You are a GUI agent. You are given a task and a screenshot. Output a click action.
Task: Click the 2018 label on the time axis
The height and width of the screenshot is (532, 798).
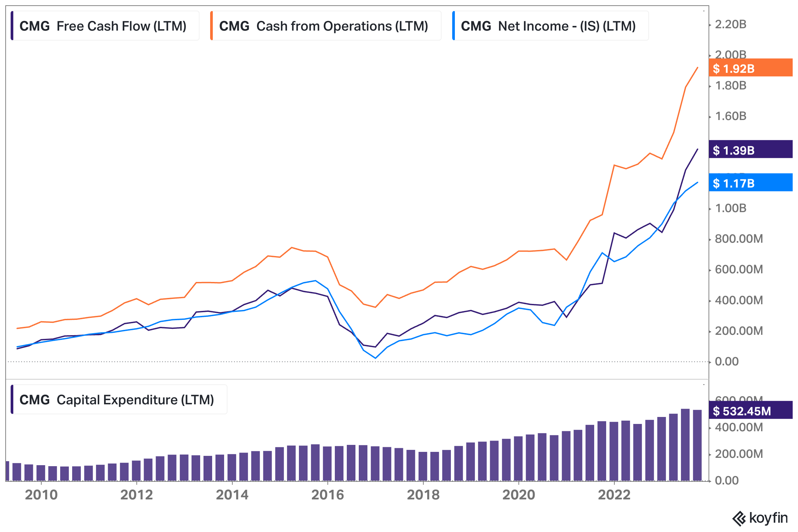pyautogui.click(x=423, y=495)
